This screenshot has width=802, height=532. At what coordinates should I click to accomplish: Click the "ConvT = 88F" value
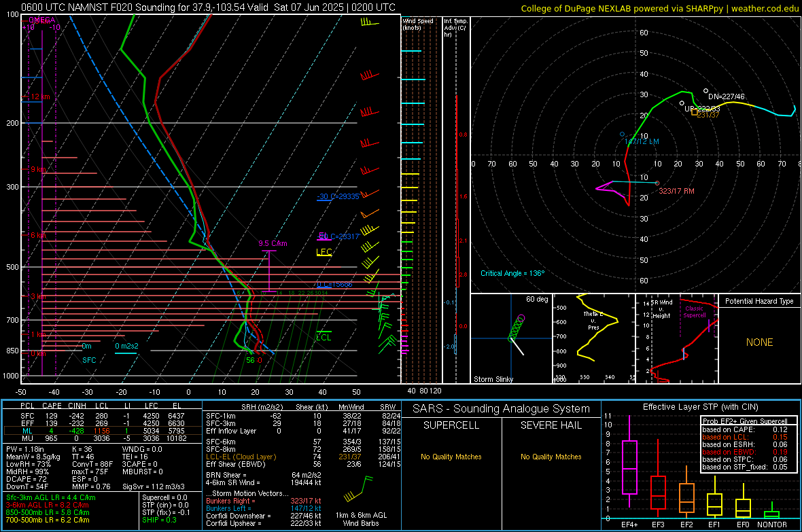click(x=92, y=464)
